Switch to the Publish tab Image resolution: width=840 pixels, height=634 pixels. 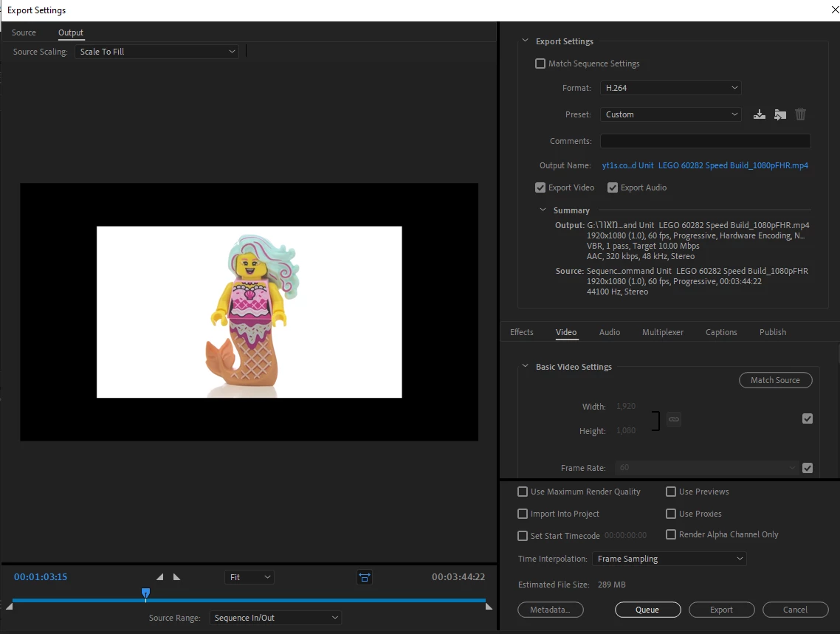(x=773, y=332)
